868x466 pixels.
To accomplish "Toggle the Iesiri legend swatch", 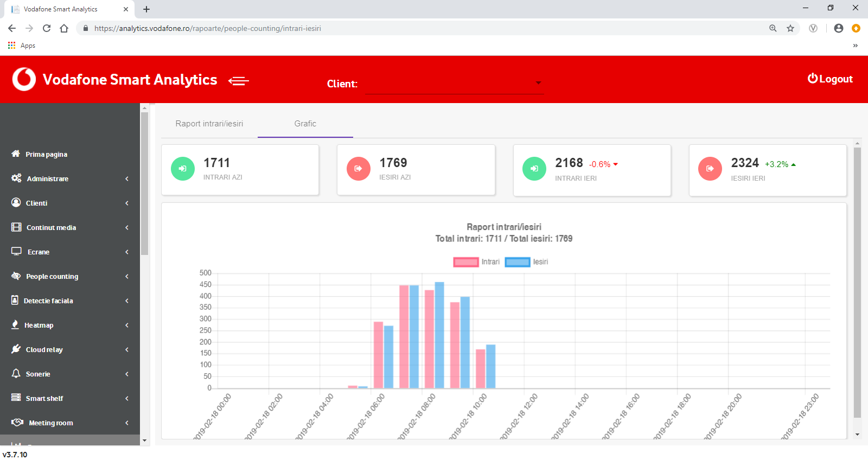I will 518,262.
